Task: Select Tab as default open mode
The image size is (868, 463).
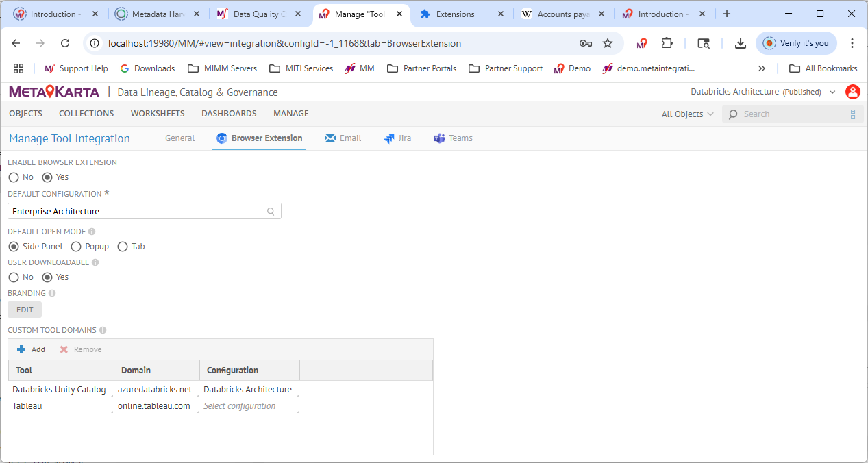Action: coord(123,247)
